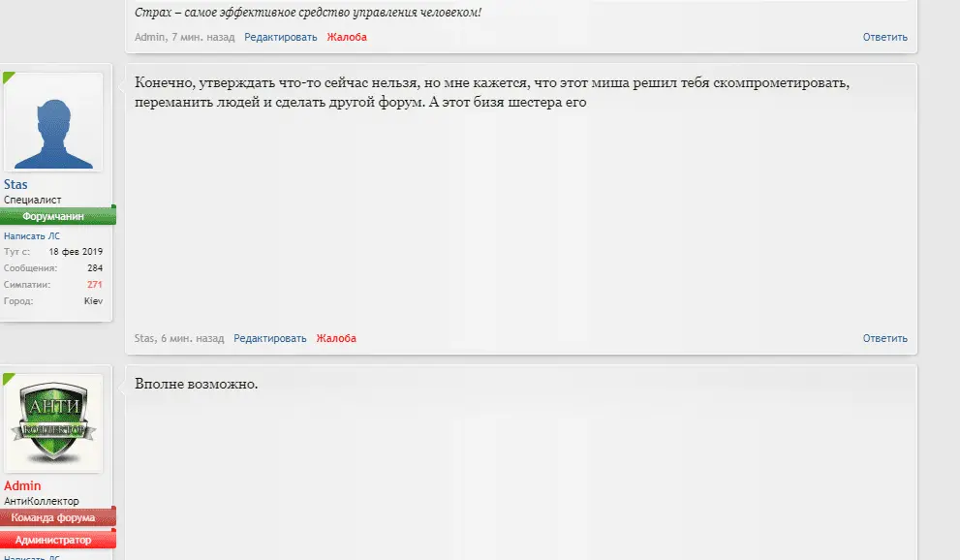Click the green online marker on Stas's avatar
The image size is (960, 560).
tap(9, 78)
